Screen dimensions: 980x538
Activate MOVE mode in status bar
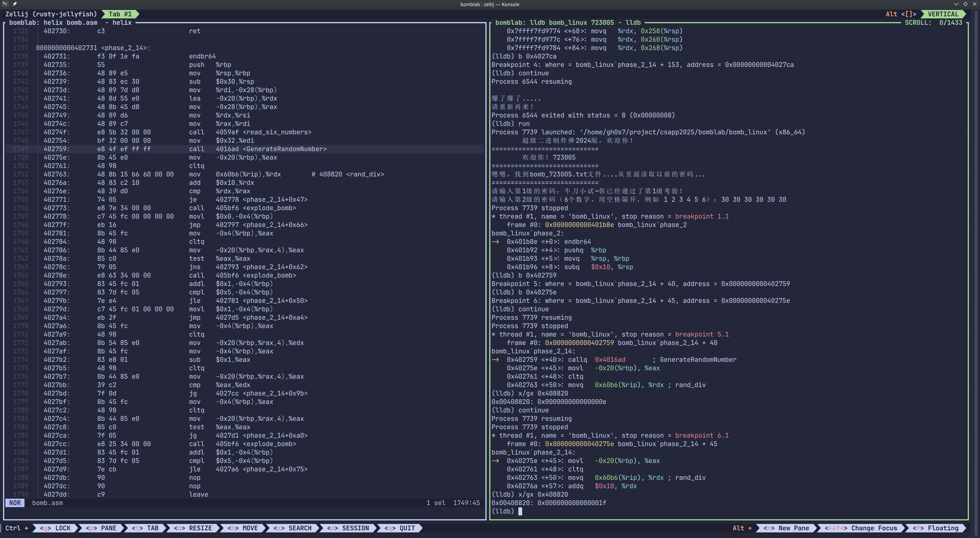click(243, 528)
